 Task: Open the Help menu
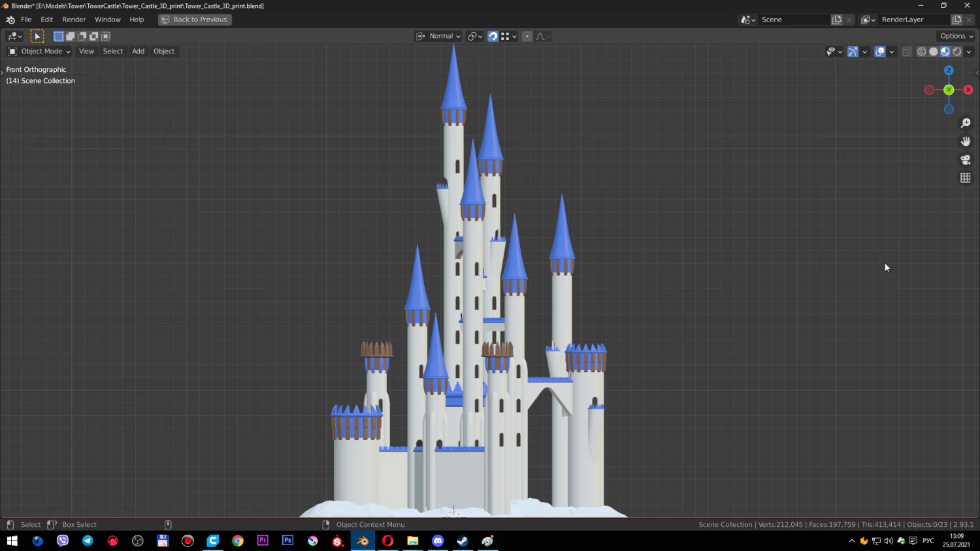pyautogui.click(x=137, y=20)
